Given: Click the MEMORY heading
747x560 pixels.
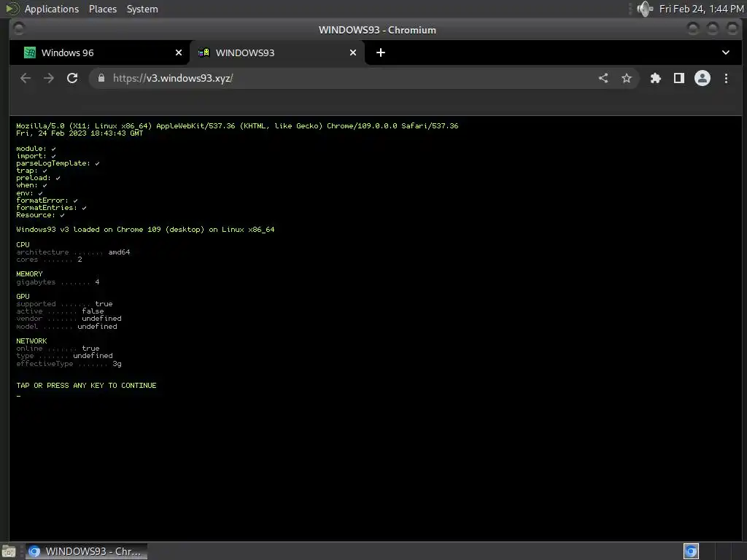Looking at the screenshot, I should 29,274.
